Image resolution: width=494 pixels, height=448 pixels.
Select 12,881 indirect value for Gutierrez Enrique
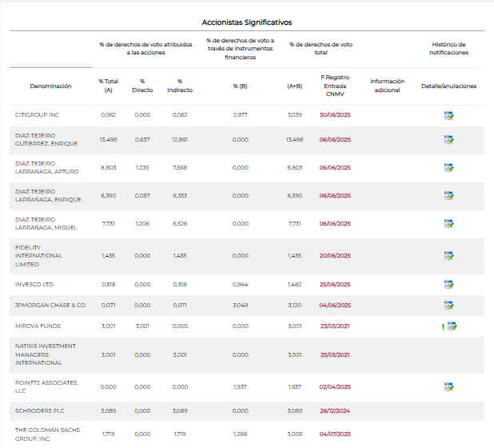tap(180, 139)
